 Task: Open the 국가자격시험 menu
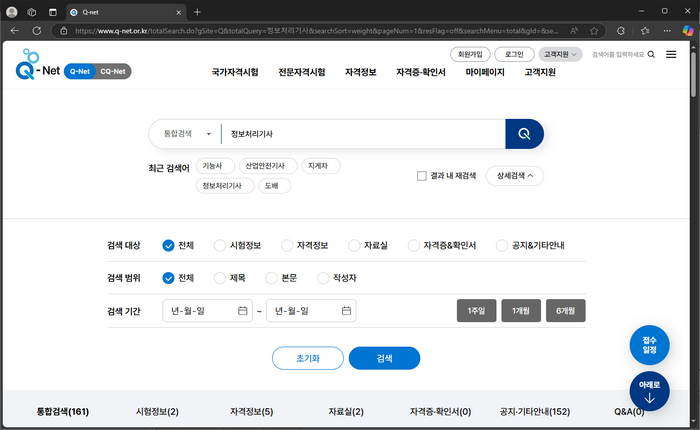coord(235,72)
